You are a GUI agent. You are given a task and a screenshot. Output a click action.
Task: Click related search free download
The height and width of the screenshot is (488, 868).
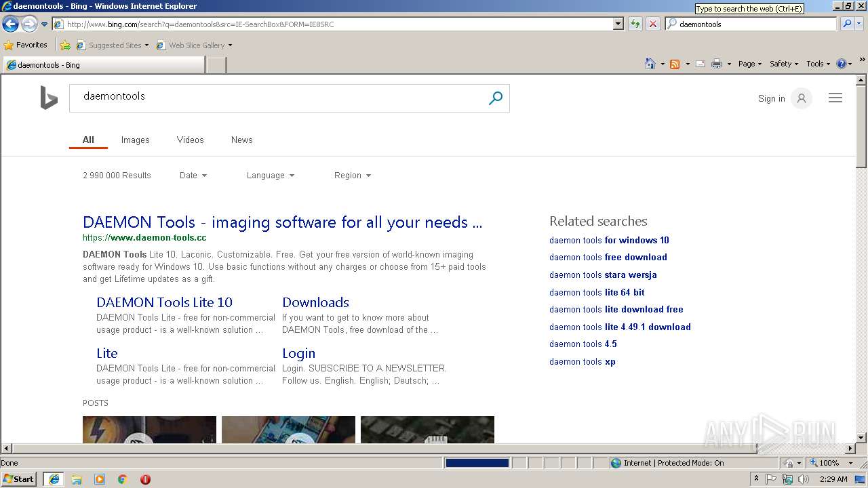[x=608, y=257]
